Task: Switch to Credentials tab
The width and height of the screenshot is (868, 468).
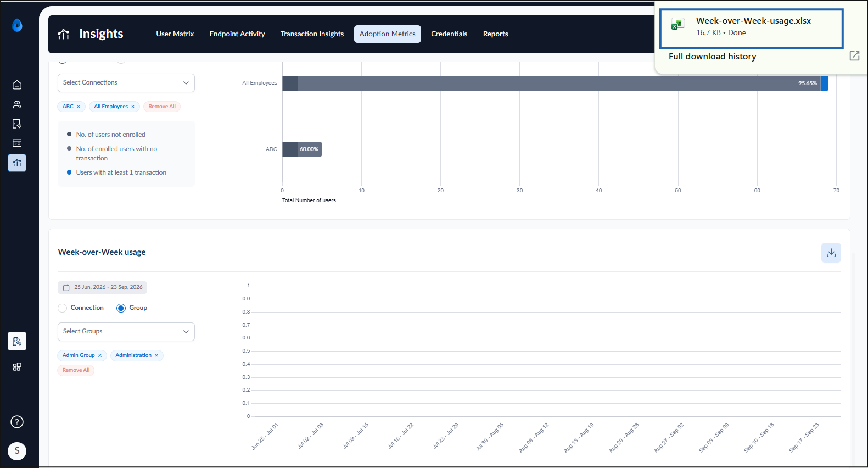Action: click(x=449, y=34)
